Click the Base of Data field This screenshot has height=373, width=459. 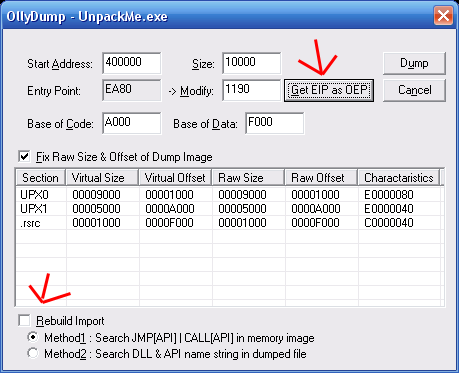[x=274, y=123]
